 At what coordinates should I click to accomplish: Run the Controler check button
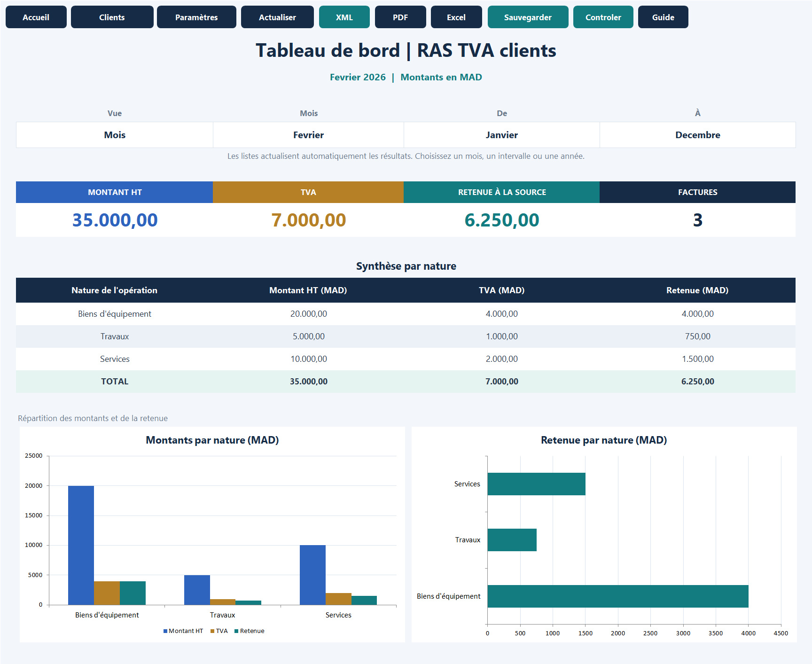(x=603, y=17)
